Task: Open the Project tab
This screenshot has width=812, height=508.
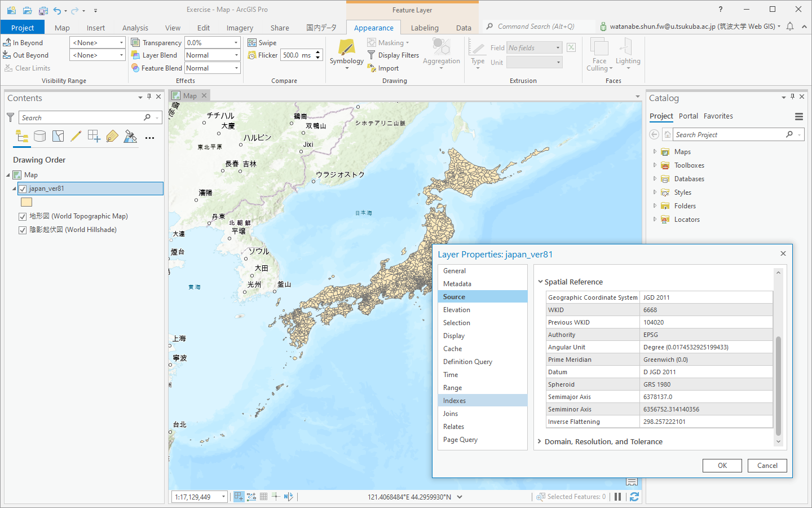Action: [x=23, y=28]
